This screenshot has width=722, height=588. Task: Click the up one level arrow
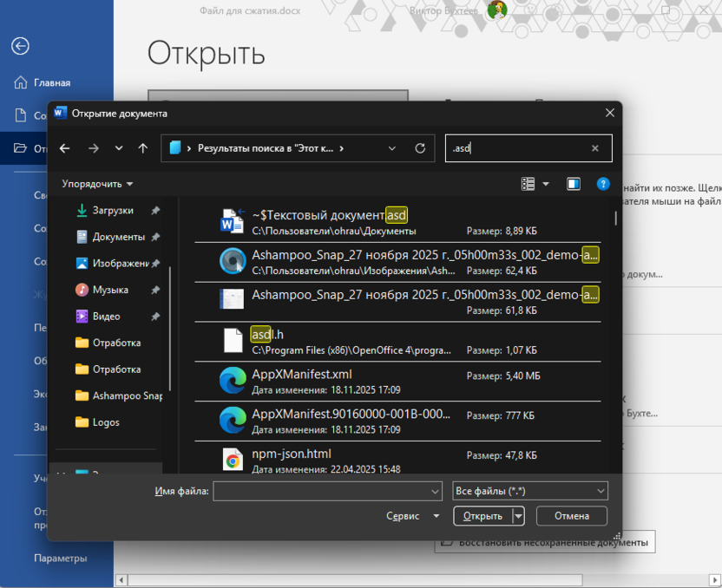click(x=143, y=148)
